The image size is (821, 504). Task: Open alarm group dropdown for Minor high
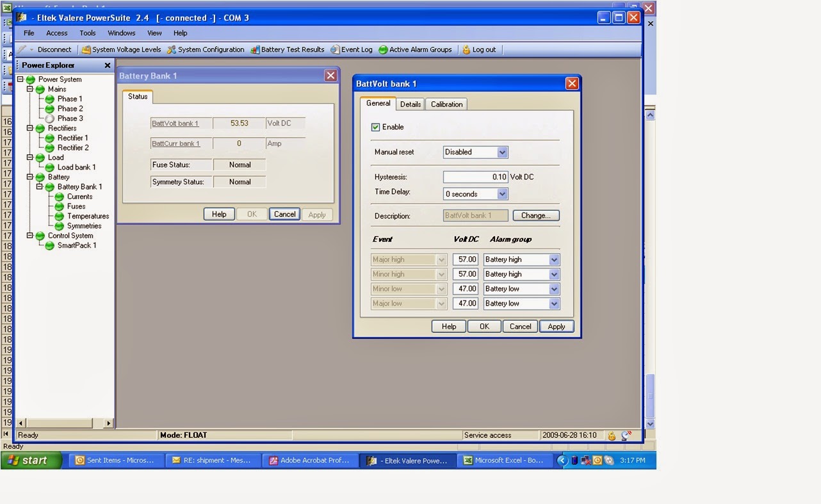pyautogui.click(x=554, y=274)
